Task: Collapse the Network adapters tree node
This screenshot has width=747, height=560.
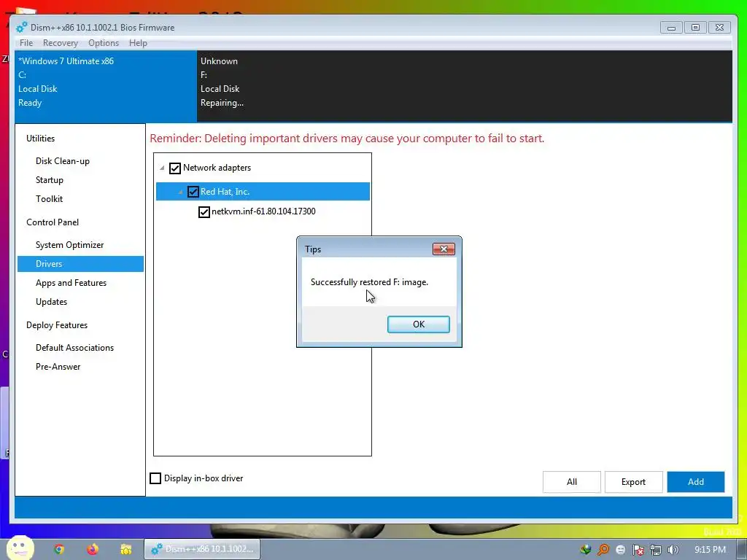Action: click(162, 168)
